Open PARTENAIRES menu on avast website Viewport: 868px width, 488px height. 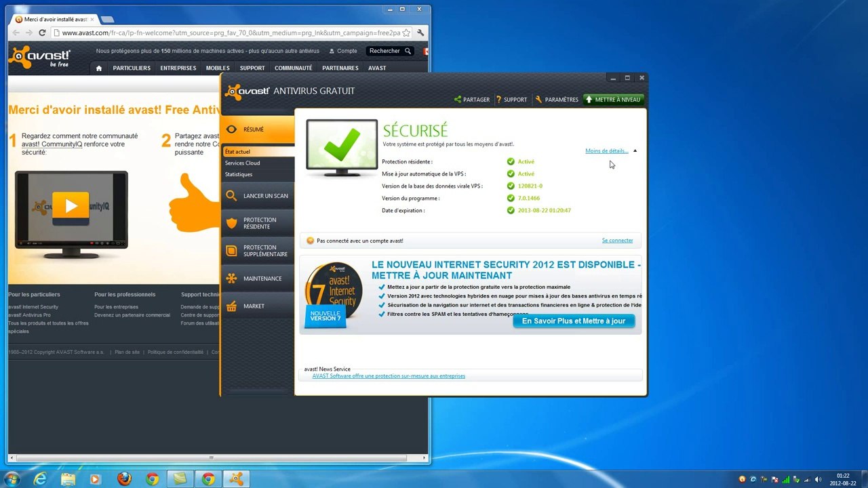coord(340,68)
